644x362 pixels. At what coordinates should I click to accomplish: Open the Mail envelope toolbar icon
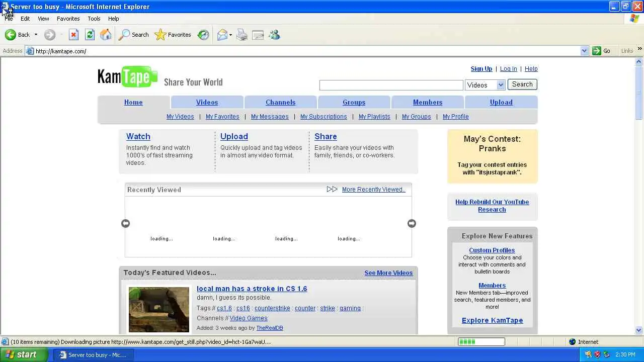(x=222, y=35)
